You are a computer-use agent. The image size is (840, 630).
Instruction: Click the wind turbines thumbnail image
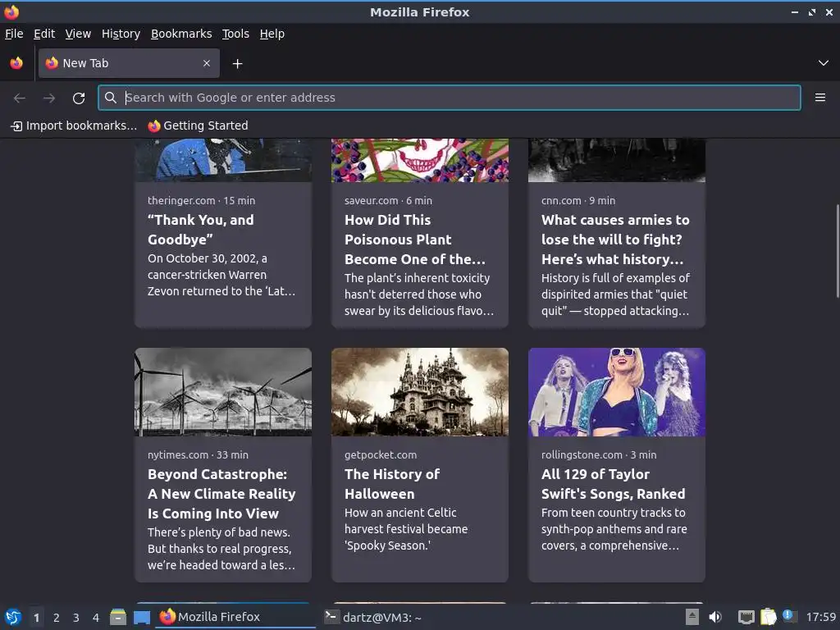pos(223,392)
